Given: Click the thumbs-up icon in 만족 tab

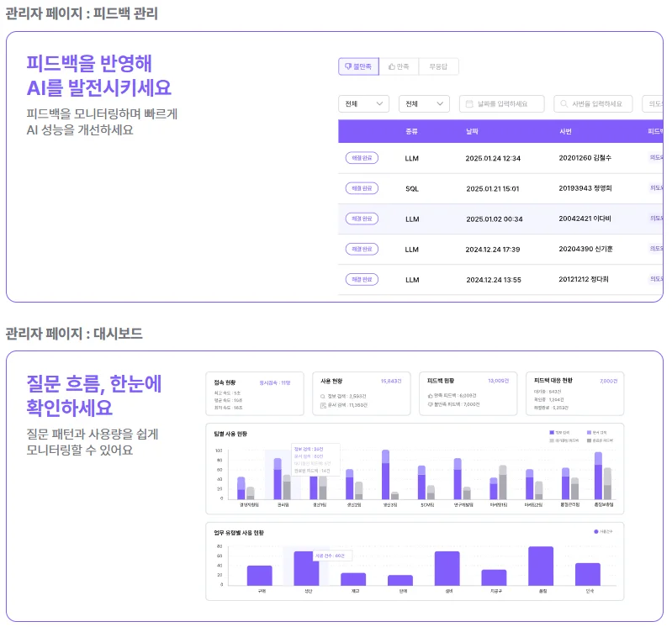Looking at the screenshot, I should tap(391, 66).
